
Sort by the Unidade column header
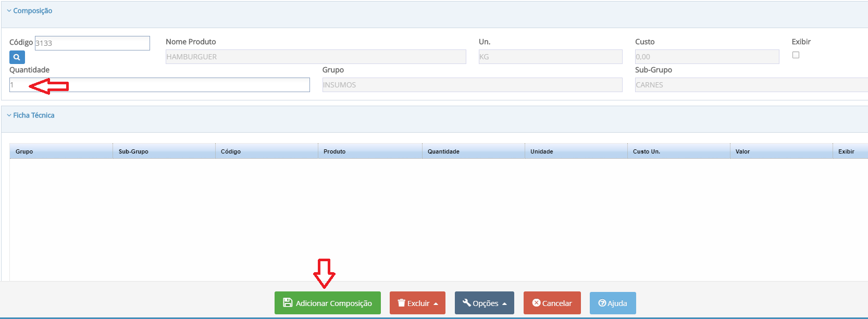(576, 151)
